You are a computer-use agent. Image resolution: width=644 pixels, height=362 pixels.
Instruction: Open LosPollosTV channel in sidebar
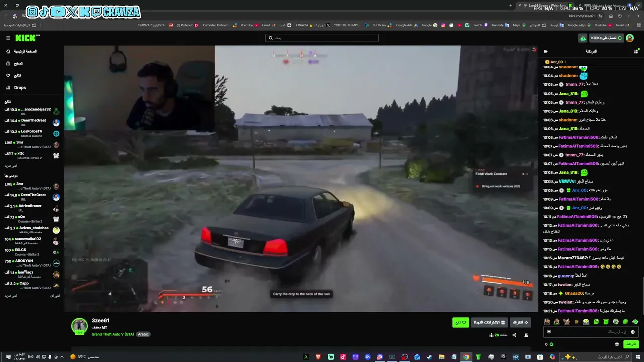(32, 133)
